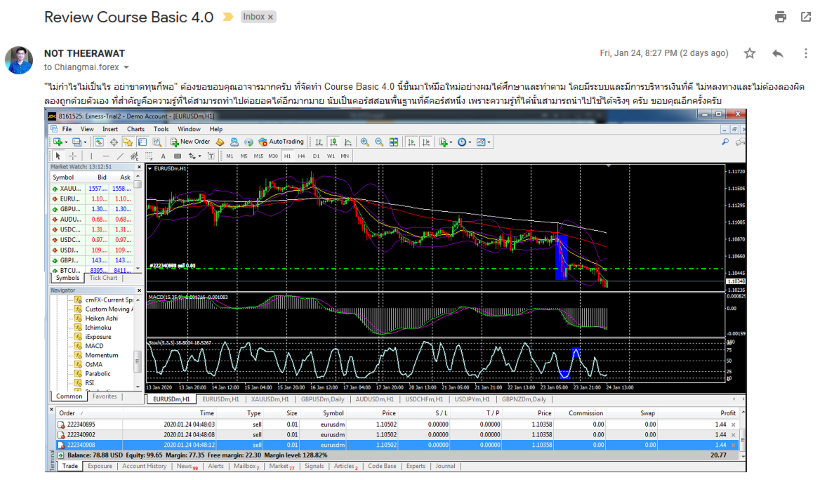The height and width of the screenshot is (480, 818).
Task: Open the GBPUSDm,Daily chart tab
Action: tap(323, 399)
